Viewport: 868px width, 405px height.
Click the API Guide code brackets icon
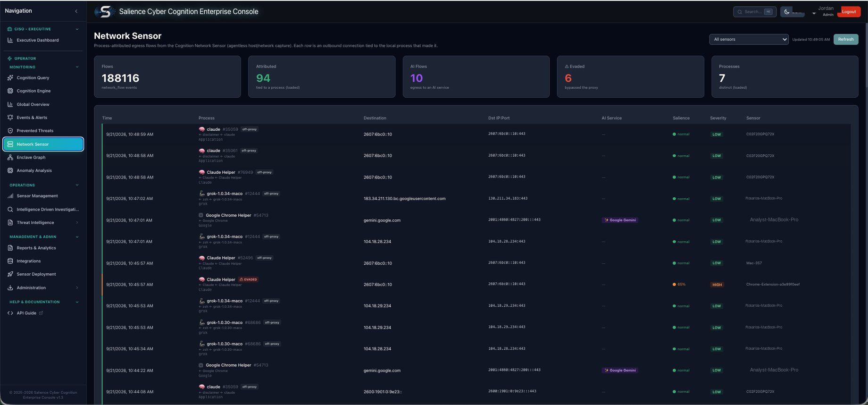[x=10, y=313]
